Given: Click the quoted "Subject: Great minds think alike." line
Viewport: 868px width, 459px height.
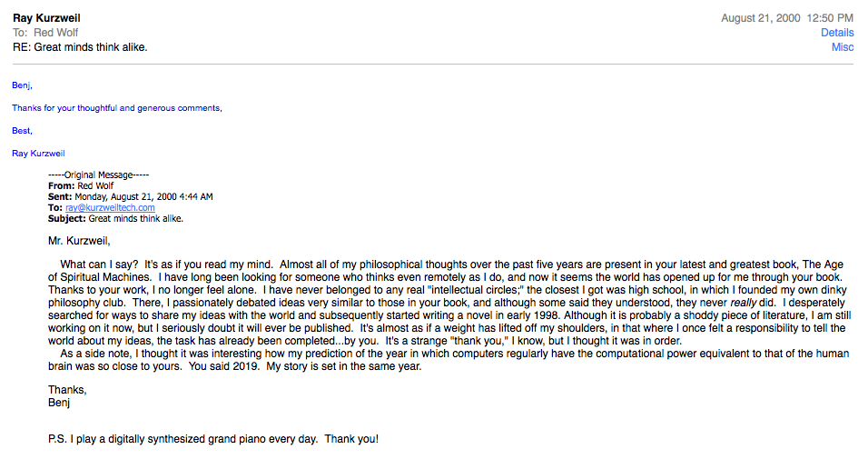Looking at the screenshot, I should [x=116, y=219].
